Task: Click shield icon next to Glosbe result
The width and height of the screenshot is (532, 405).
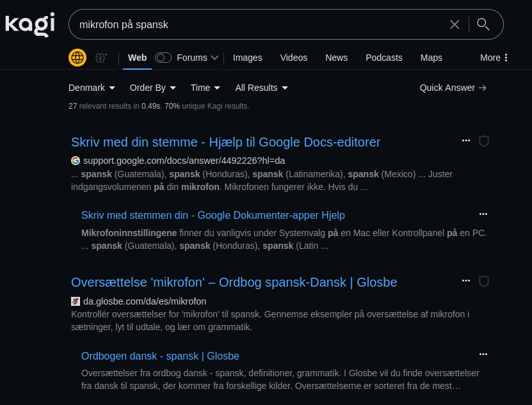Action: click(x=484, y=282)
